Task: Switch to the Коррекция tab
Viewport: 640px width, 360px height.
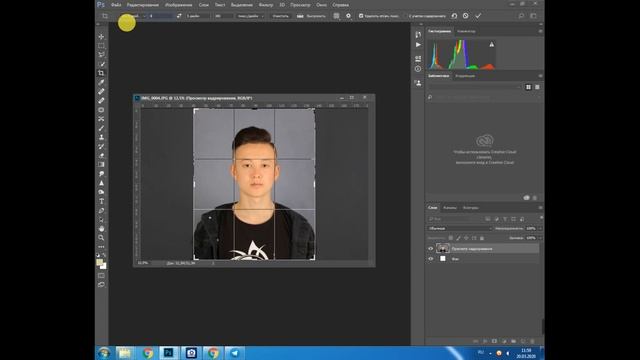Action: tap(465, 76)
